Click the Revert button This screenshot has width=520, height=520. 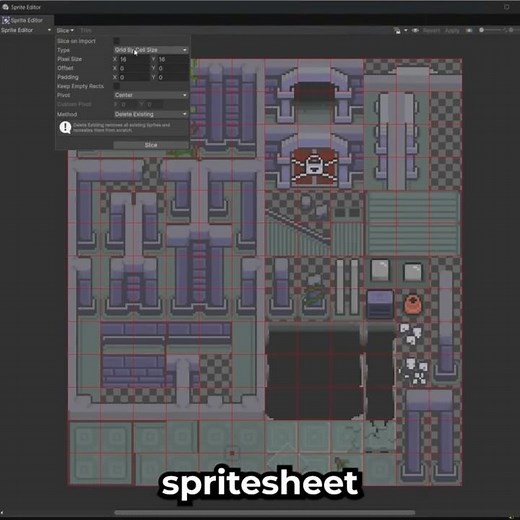[x=431, y=30]
